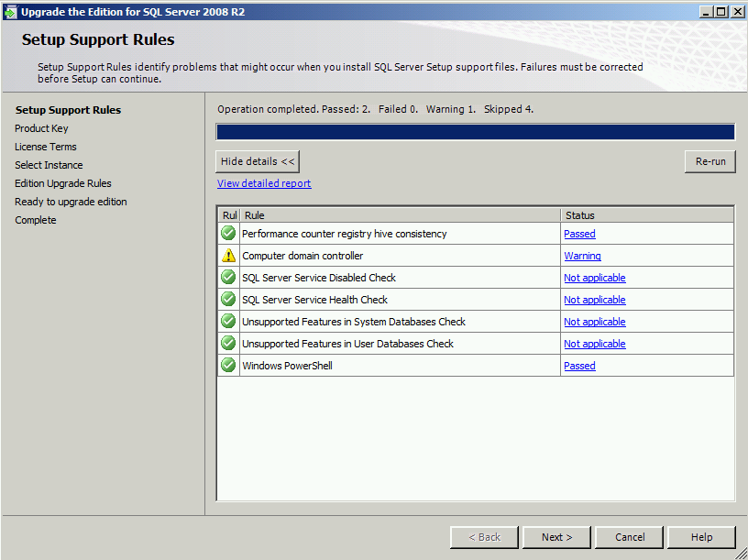Select SQL Server Service Disabled Check text
748x560 pixels.
pos(319,278)
